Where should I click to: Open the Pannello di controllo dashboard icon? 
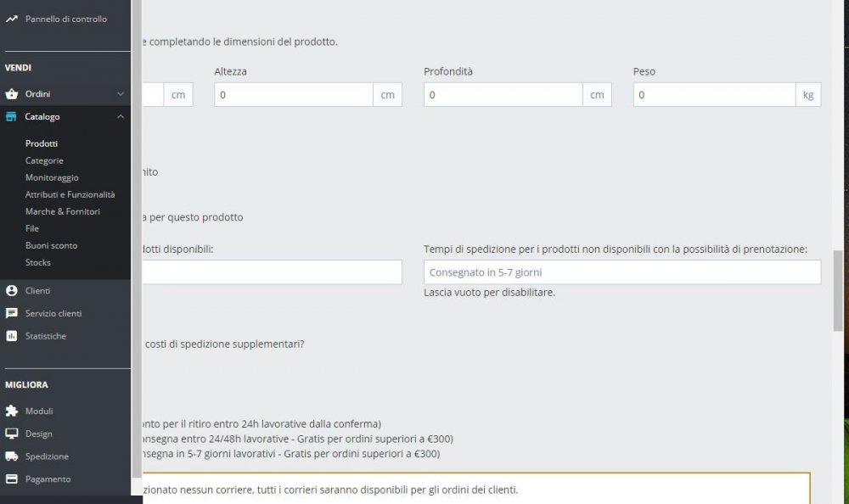(x=11, y=19)
